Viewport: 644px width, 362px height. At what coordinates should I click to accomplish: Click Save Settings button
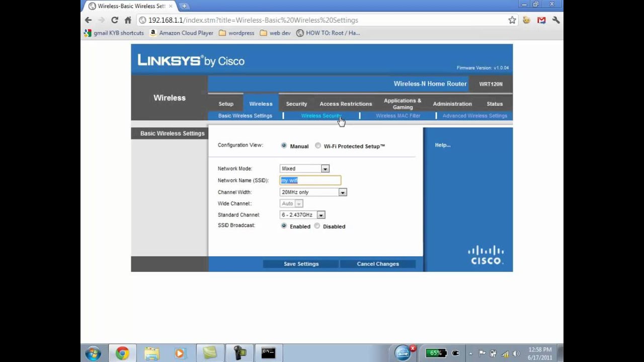pos(301,264)
